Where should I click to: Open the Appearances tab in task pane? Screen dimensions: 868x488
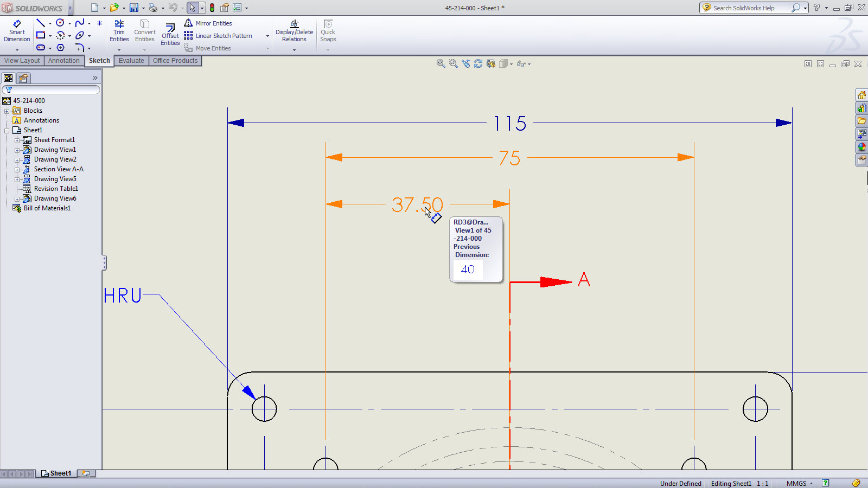click(861, 147)
